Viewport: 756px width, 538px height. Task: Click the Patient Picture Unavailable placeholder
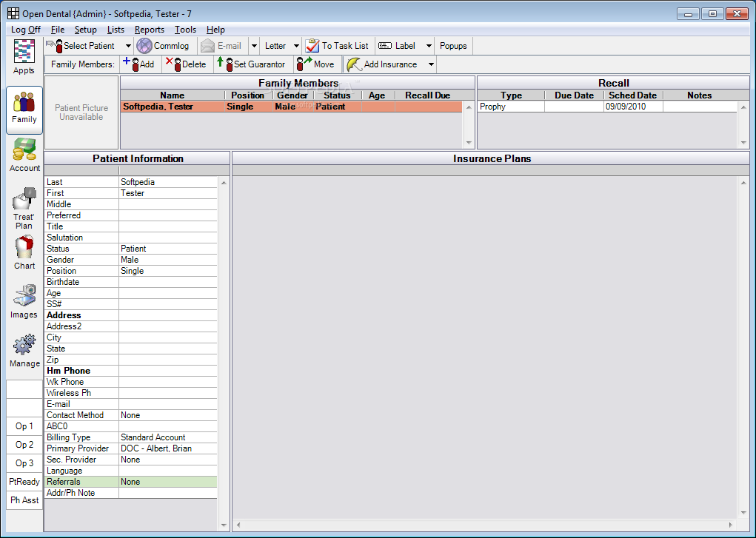point(81,112)
